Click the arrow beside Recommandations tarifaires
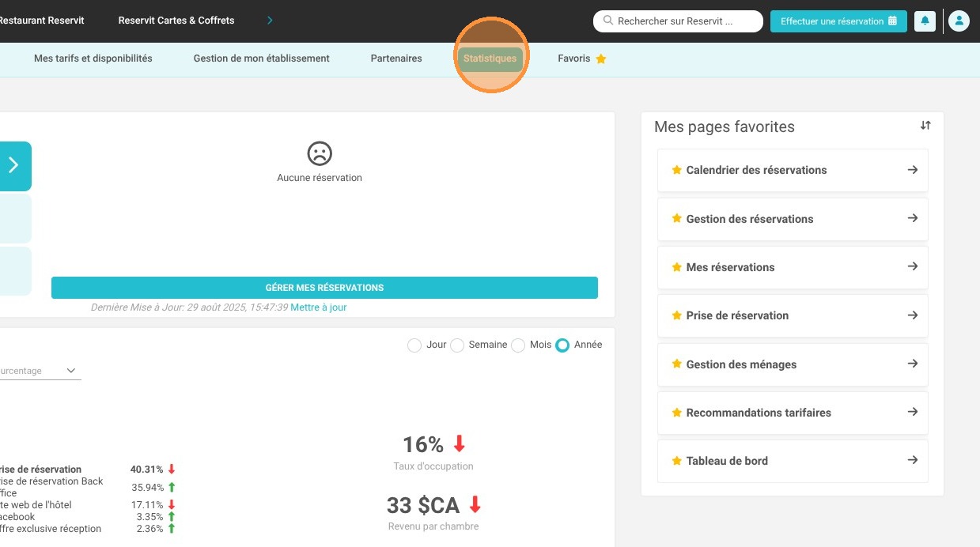 [x=913, y=412]
